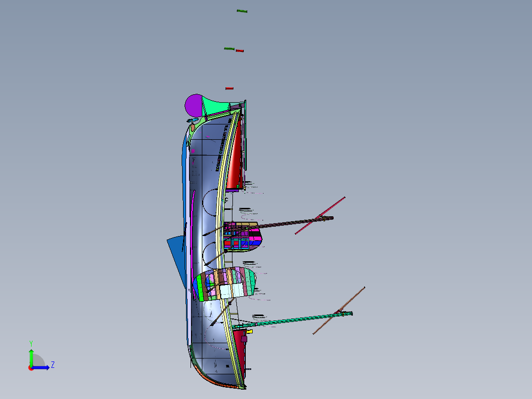
Task: Select the purple bulbous sphere on the hull
Action: [194, 106]
